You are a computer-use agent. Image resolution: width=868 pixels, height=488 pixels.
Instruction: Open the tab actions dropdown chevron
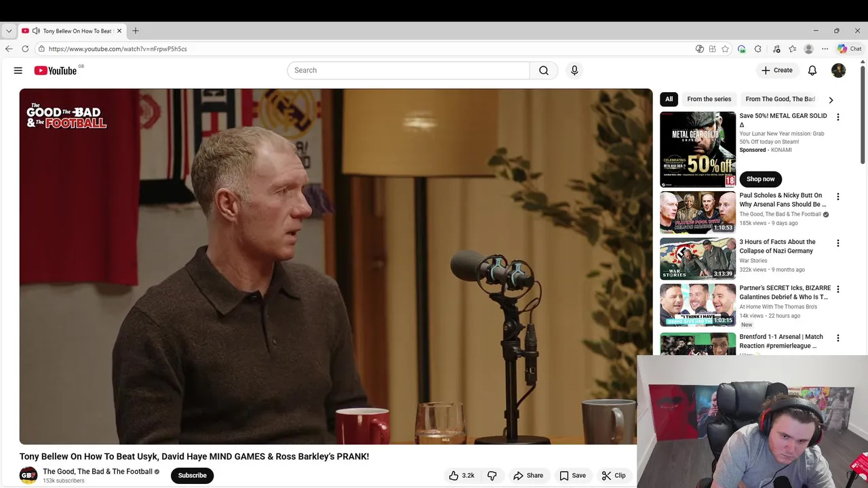click(x=9, y=30)
